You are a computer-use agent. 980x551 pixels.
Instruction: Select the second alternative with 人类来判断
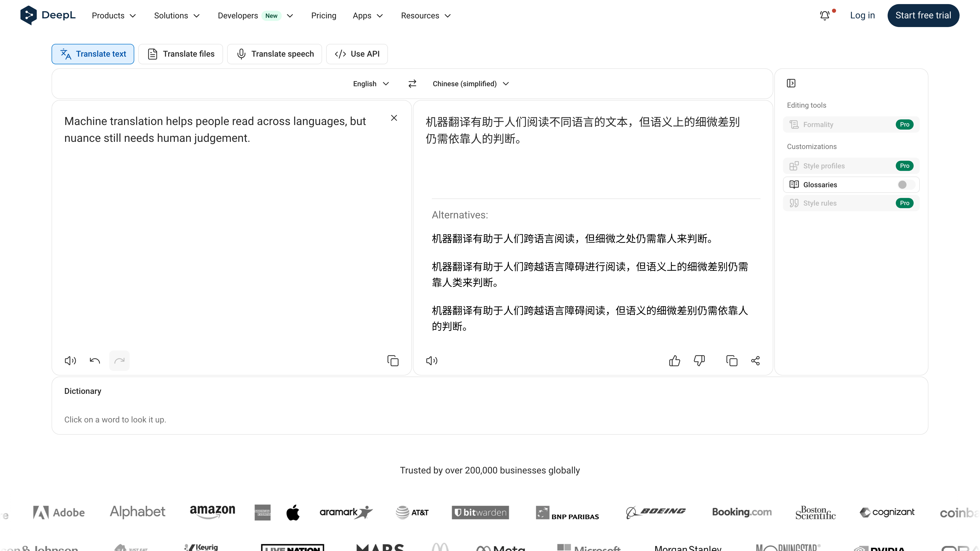(x=590, y=274)
